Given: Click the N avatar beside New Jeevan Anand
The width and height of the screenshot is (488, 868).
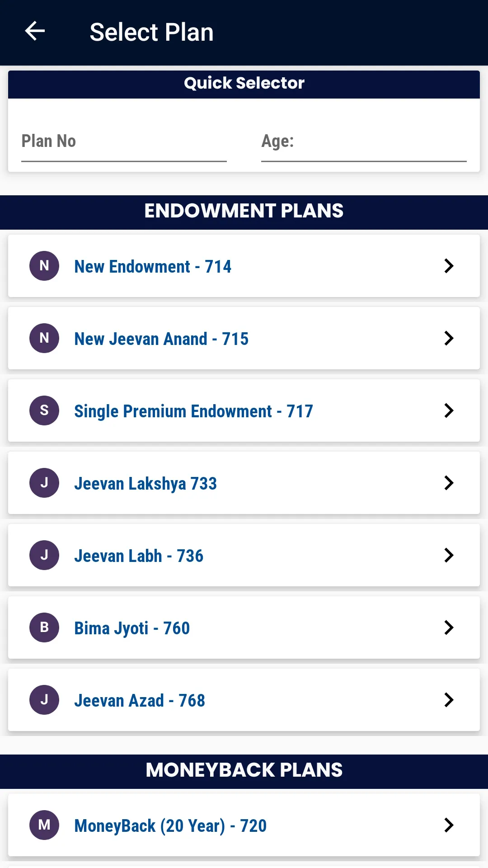Looking at the screenshot, I should coord(44,338).
